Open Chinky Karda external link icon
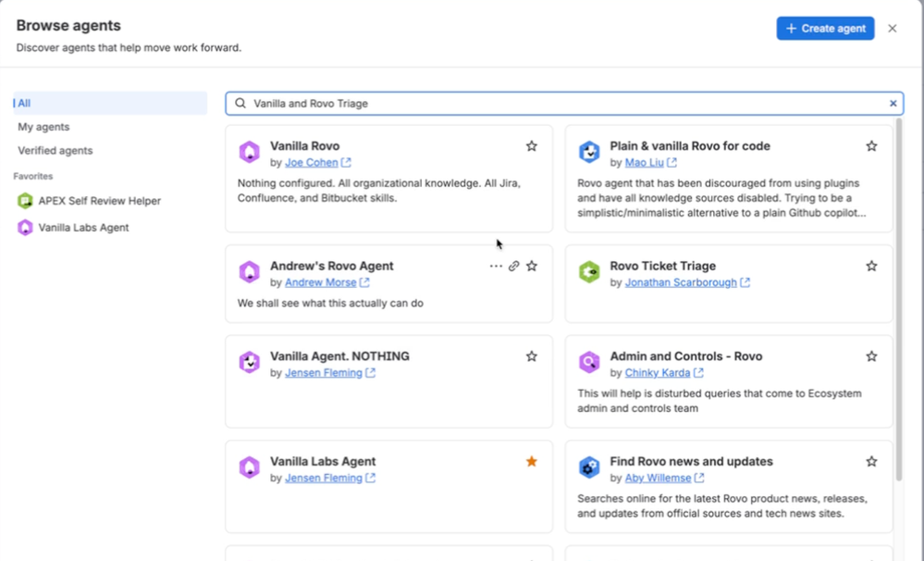The image size is (924, 561). (698, 373)
